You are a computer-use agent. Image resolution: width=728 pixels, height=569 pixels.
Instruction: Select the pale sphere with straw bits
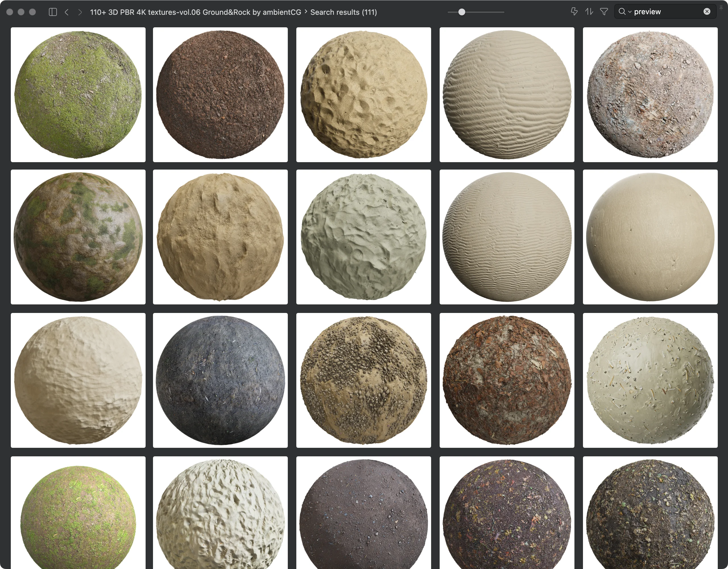pos(650,380)
